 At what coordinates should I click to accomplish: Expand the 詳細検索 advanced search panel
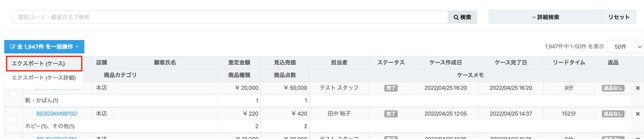[x=546, y=17]
